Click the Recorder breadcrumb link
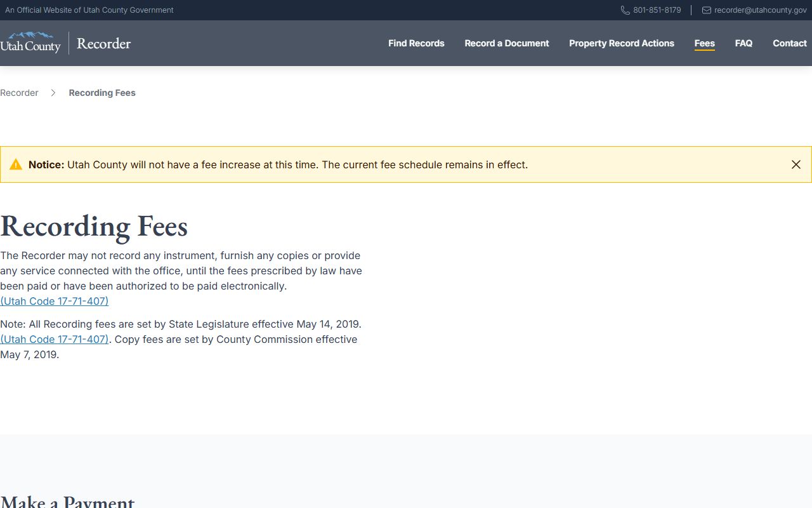Viewport: 812px width, 508px height. pos(19,93)
